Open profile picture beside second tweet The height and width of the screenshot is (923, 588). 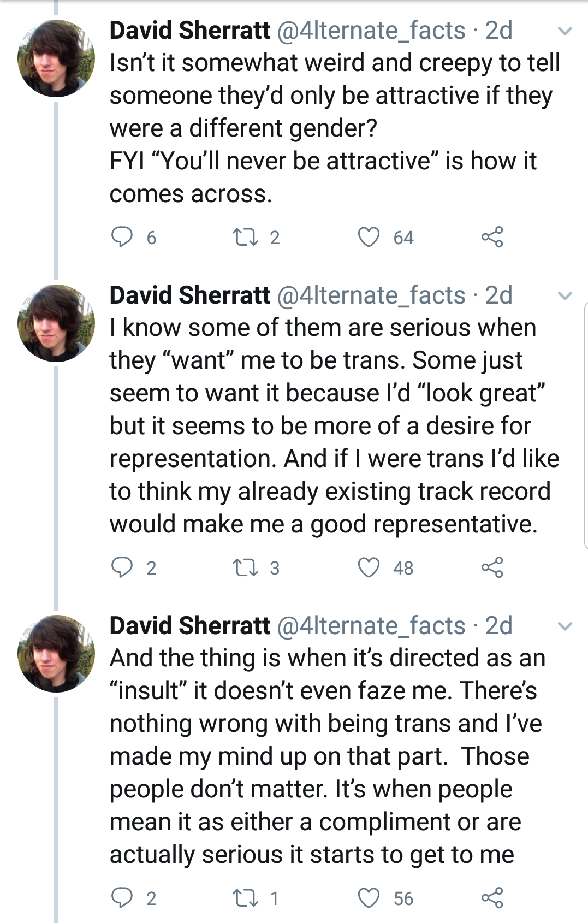pyautogui.click(x=56, y=323)
